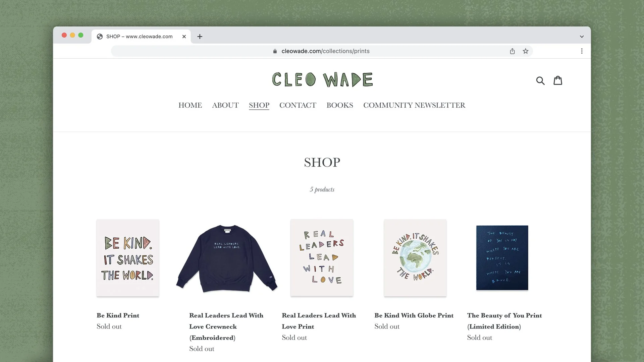Expand the tab search chevron dropdown

pyautogui.click(x=582, y=37)
